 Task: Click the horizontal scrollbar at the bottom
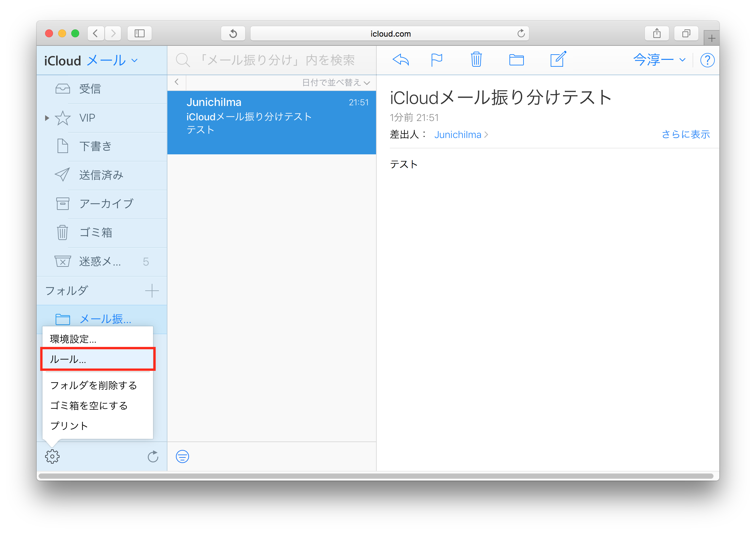[376, 476]
